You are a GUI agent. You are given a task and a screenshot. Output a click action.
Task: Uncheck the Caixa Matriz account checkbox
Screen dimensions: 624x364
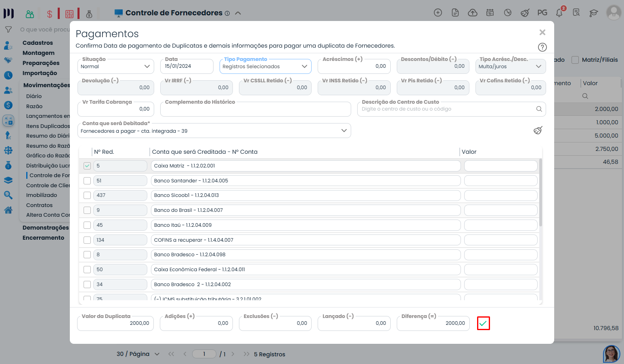pos(87,166)
